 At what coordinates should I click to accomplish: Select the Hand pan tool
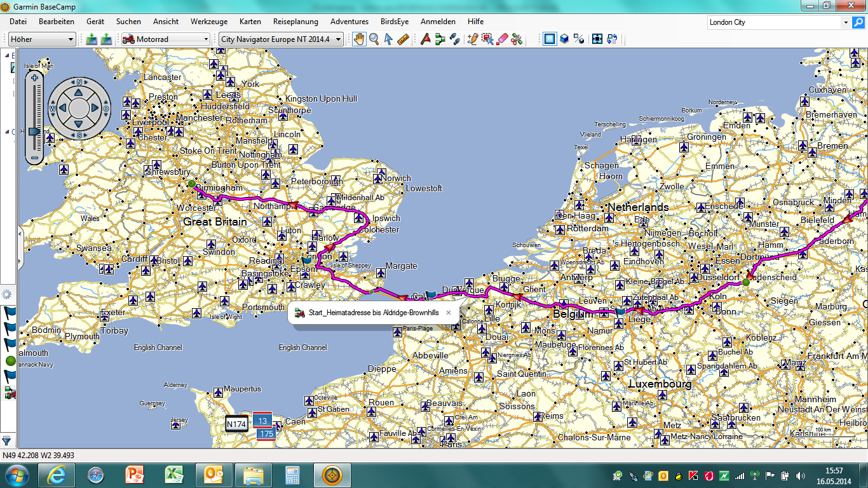pyautogui.click(x=360, y=39)
